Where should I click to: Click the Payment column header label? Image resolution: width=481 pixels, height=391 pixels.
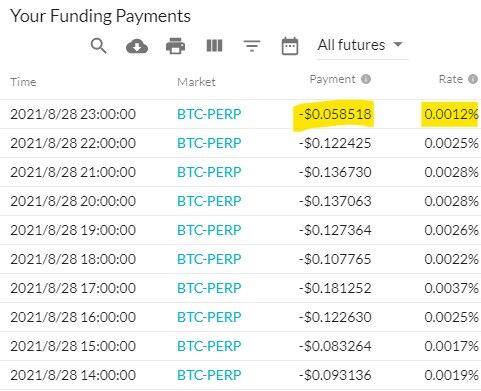[332, 79]
